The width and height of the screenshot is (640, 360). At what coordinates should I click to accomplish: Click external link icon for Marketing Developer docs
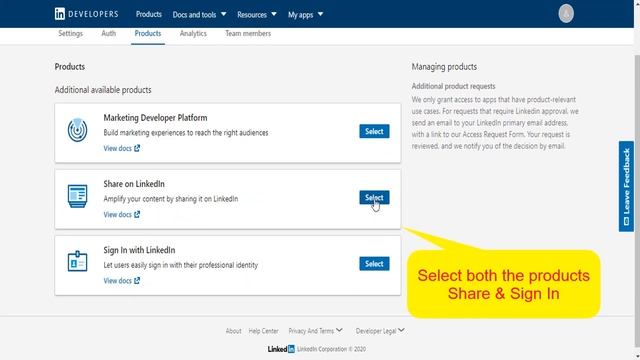(137, 148)
